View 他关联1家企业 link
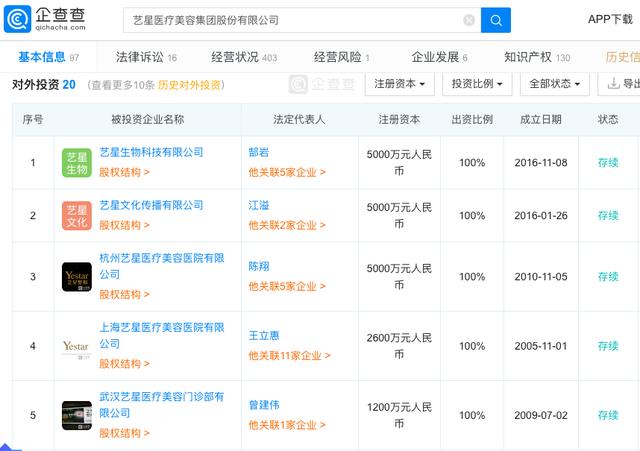The image size is (640, 451). point(287,425)
